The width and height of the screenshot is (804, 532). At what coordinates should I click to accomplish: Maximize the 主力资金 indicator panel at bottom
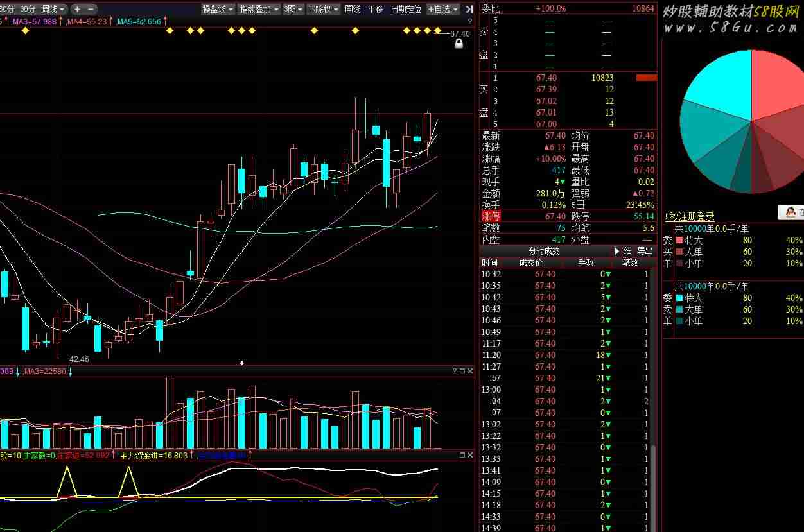(462, 455)
